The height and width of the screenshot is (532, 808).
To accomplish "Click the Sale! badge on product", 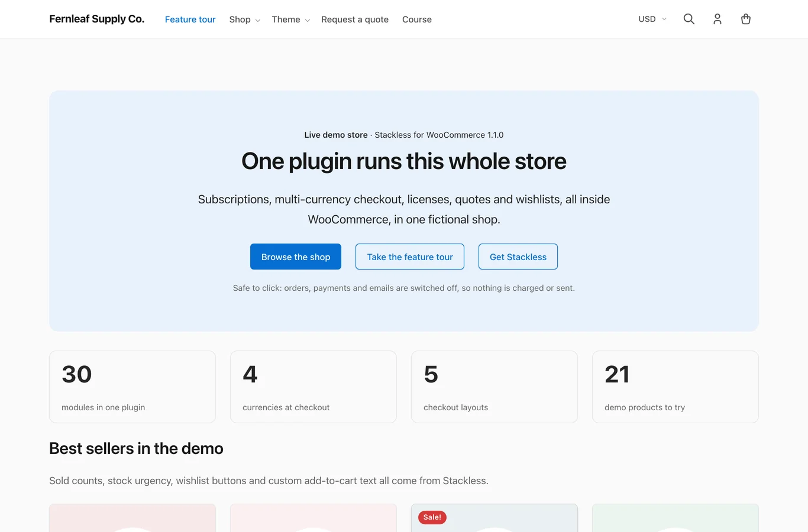I will click(x=432, y=517).
